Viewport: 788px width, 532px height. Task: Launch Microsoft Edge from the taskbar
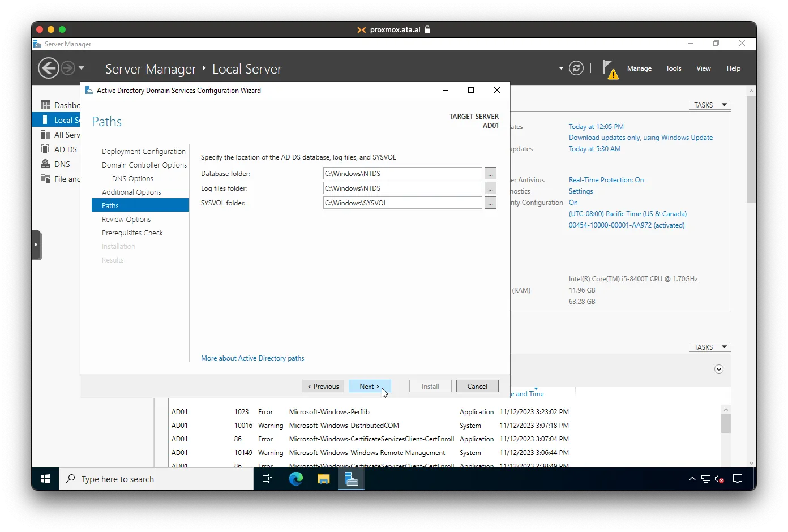(x=295, y=479)
